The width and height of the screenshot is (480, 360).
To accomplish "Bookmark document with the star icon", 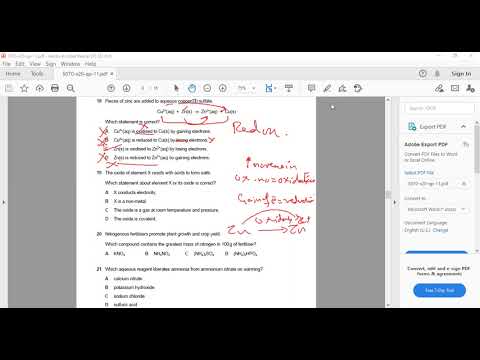I will pyautogui.click(x=24, y=88).
